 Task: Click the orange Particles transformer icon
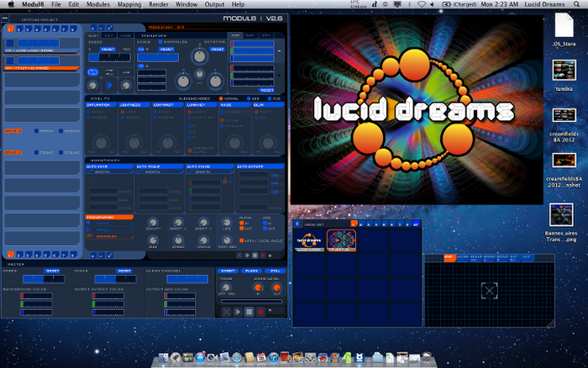pos(89,236)
